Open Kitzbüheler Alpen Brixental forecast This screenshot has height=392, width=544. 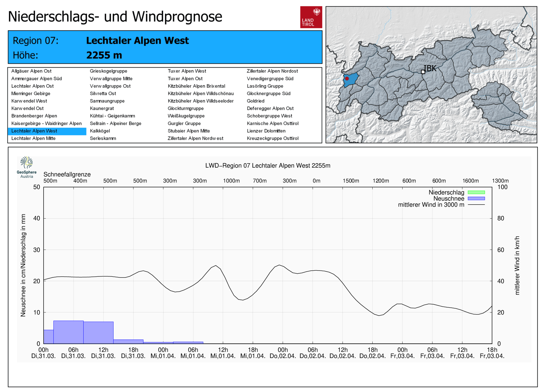pyautogui.click(x=196, y=86)
